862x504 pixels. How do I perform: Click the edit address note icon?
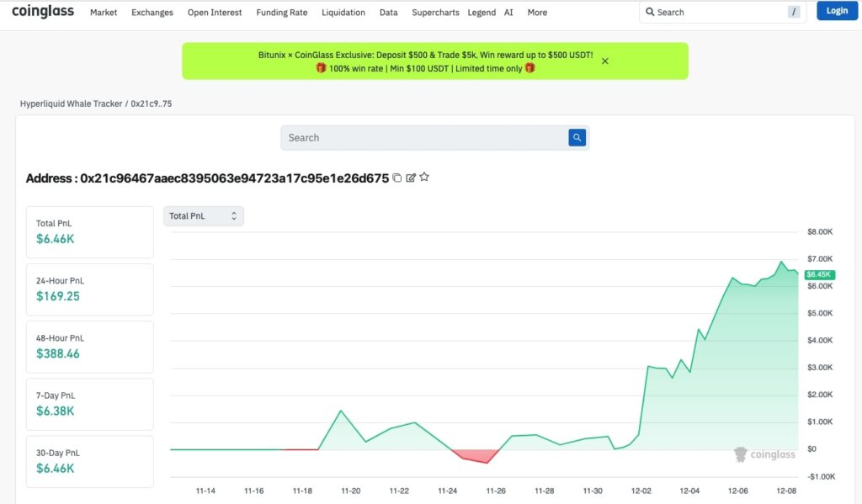(411, 178)
